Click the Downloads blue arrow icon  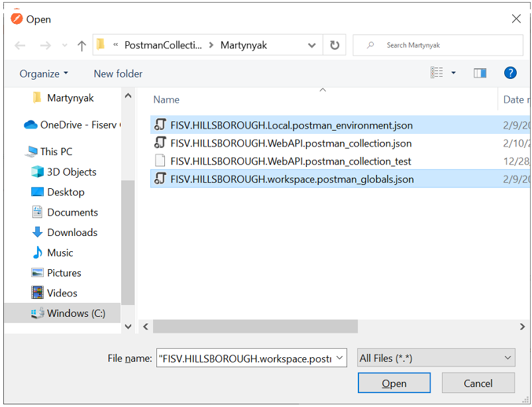[x=37, y=232]
